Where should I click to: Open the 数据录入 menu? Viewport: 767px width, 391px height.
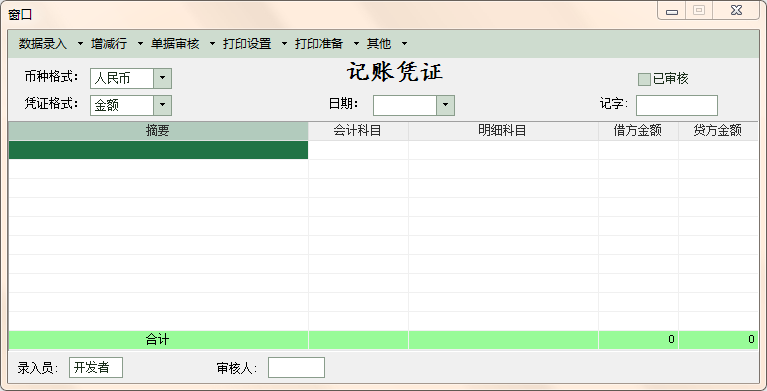tap(43, 44)
